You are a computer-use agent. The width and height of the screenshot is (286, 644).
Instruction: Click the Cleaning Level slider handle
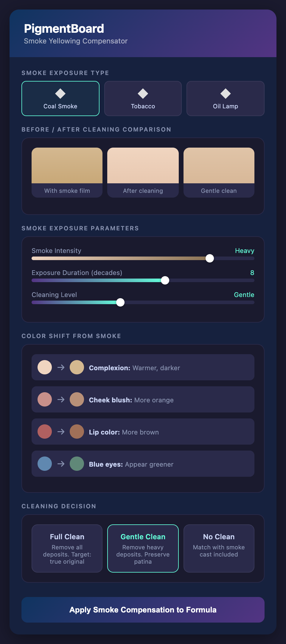120,302
